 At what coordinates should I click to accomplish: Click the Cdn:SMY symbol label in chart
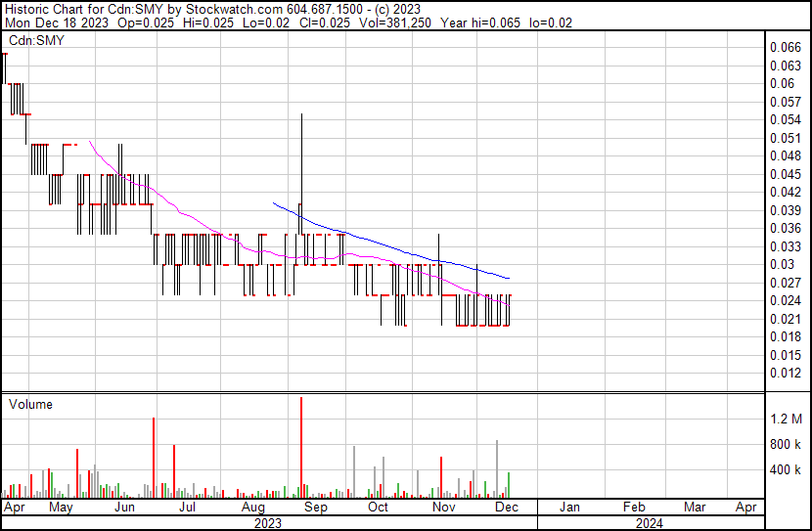click(35, 41)
